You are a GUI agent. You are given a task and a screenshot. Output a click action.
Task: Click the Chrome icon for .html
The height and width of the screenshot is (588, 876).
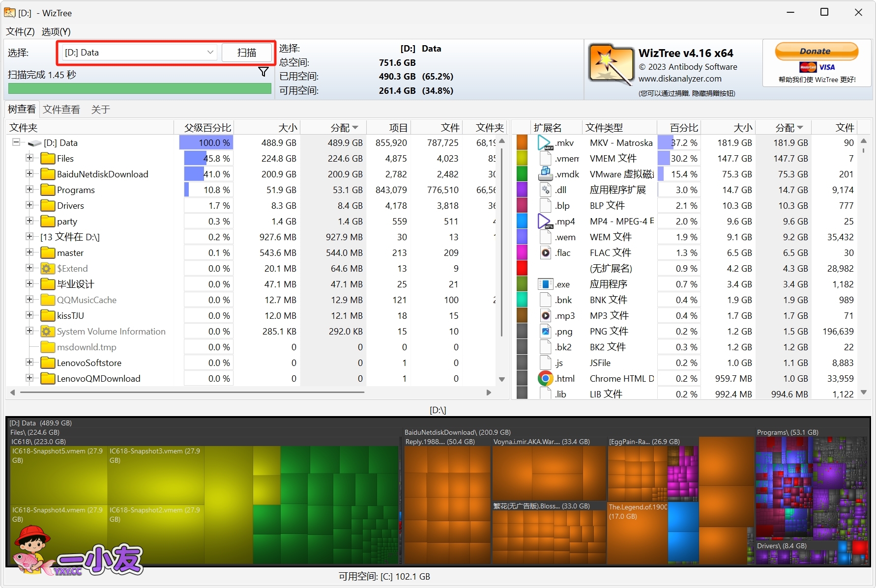[545, 378]
